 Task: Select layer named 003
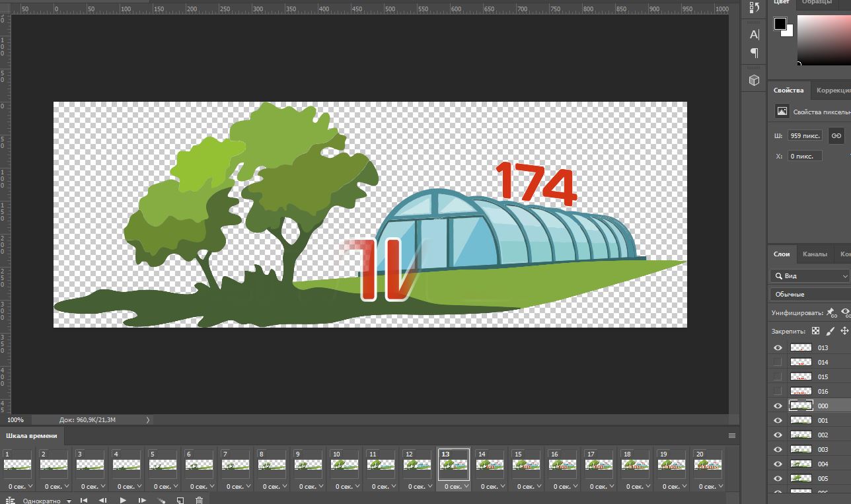tap(823, 449)
